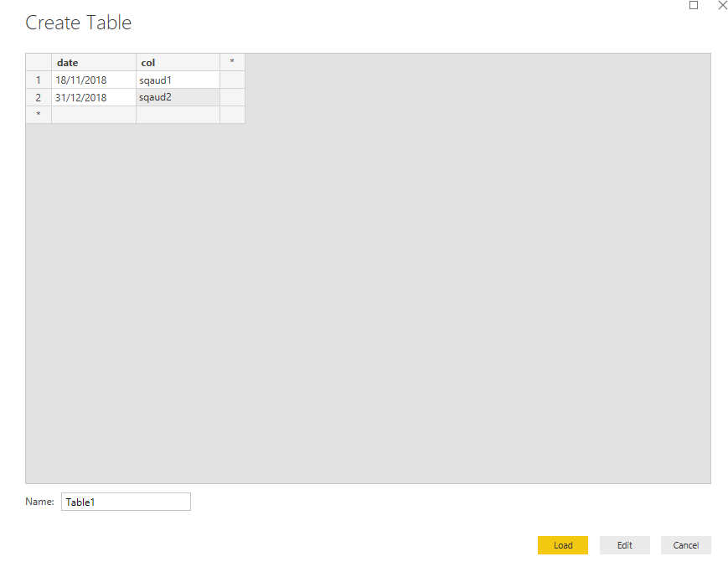Click the Cancel button
This screenshot has width=728, height=572.
(x=686, y=545)
